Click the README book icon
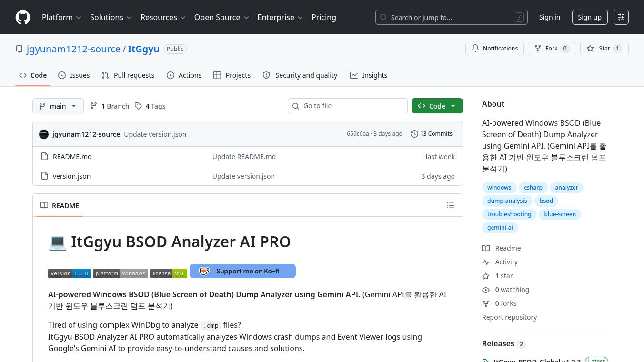The height and width of the screenshot is (362, 644). pyautogui.click(x=44, y=205)
